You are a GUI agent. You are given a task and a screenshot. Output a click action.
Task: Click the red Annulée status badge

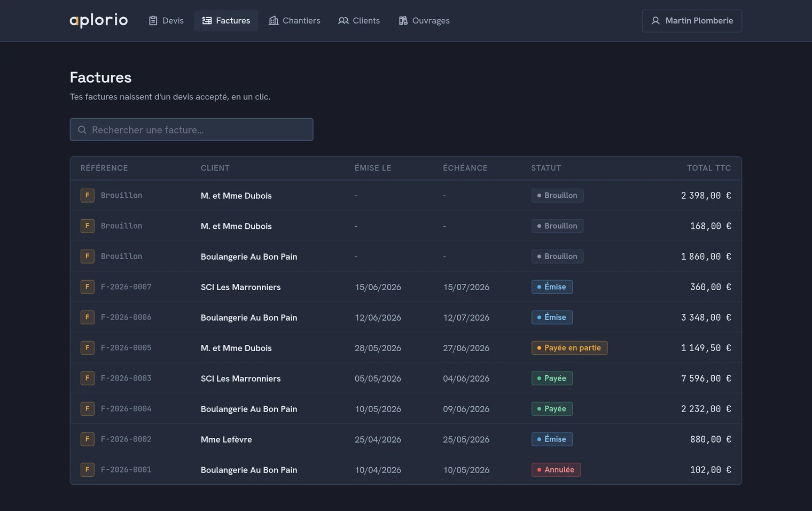click(x=556, y=469)
